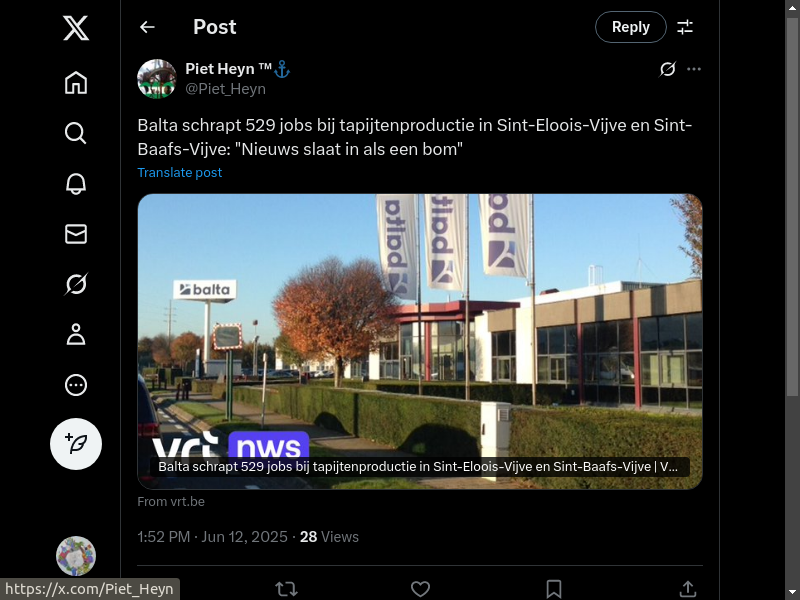Image resolution: width=800 pixels, height=600 pixels.
Task: Open reply filter settings icon
Action: click(x=685, y=27)
